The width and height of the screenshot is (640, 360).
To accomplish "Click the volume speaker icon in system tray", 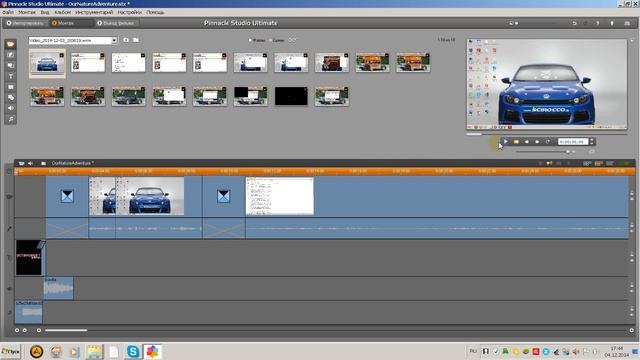I will (x=576, y=351).
